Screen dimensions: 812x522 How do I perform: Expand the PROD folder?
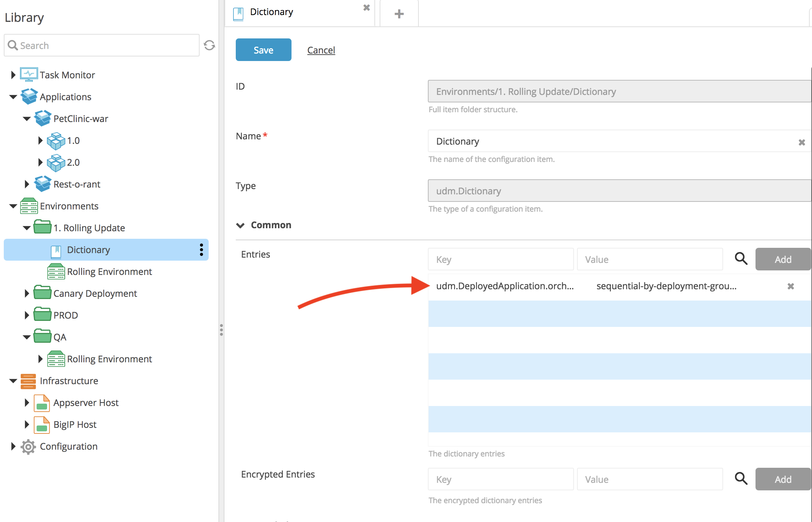point(26,315)
